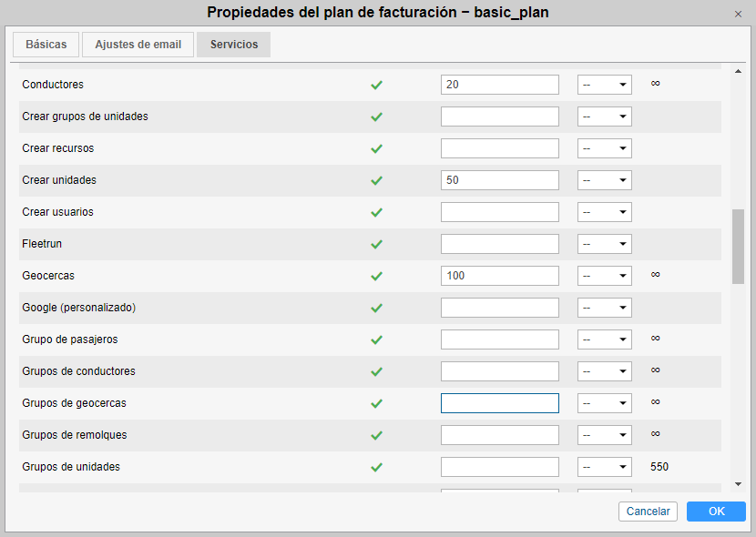The image size is (756, 537).
Task: Click the Geocercas limit input field
Action: click(499, 276)
